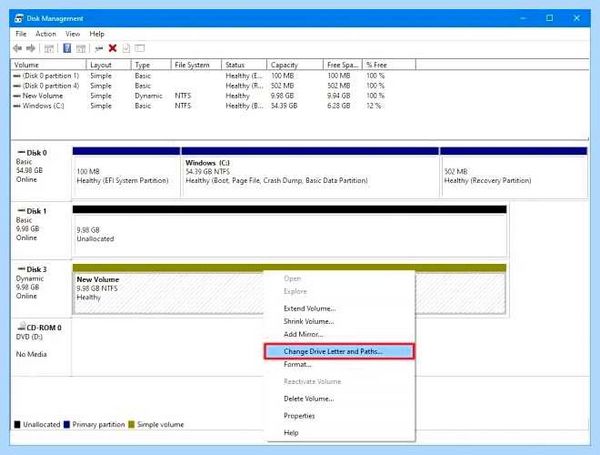Click the red X Delete toolbar icon

click(x=112, y=48)
